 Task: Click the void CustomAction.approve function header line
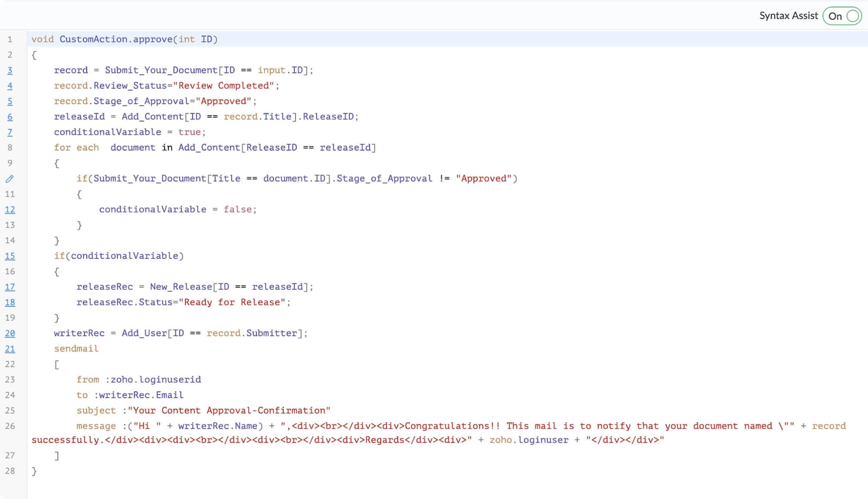(124, 39)
